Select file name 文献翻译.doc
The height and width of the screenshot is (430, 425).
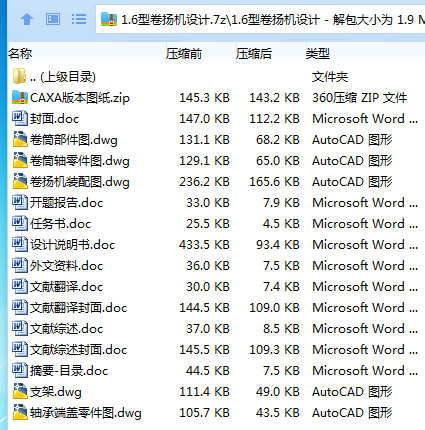tap(66, 287)
